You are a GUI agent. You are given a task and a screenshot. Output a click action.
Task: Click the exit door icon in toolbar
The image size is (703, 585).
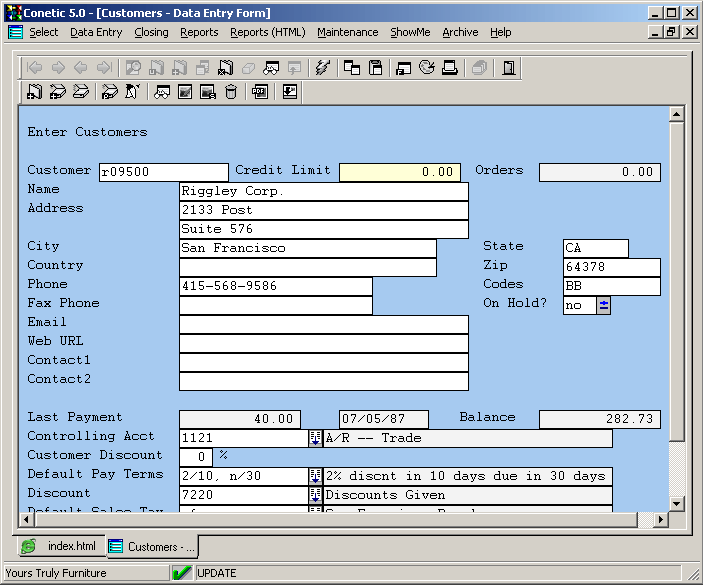click(x=509, y=68)
